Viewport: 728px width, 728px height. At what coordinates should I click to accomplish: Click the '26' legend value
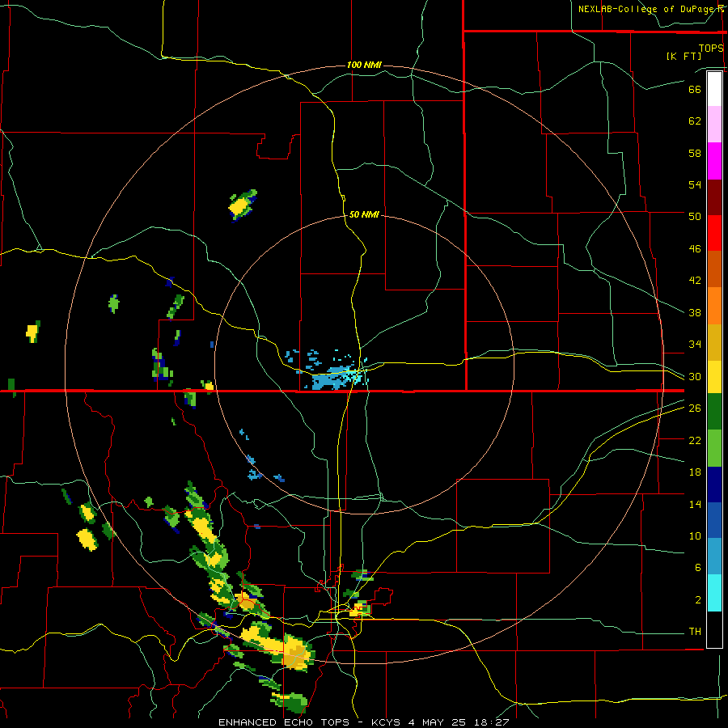695,408
